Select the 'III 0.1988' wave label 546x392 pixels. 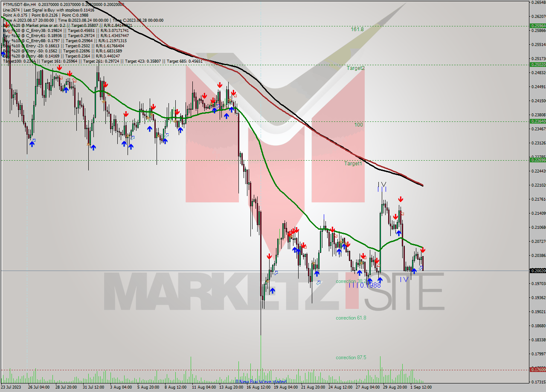(x=365, y=285)
